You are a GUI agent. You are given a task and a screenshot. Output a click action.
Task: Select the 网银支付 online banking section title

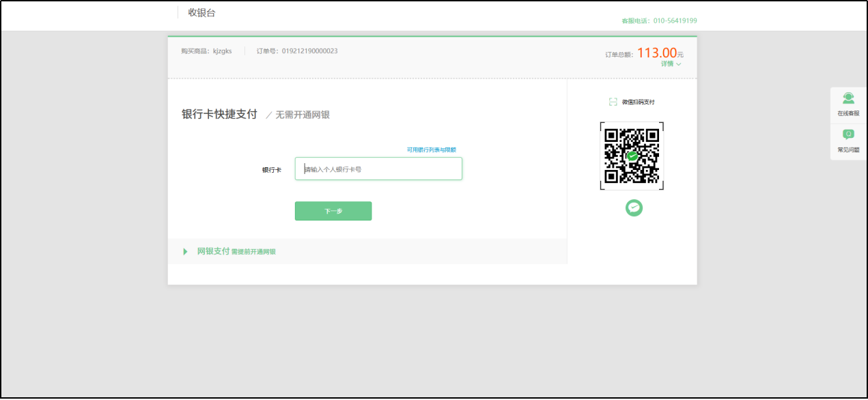(213, 251)
